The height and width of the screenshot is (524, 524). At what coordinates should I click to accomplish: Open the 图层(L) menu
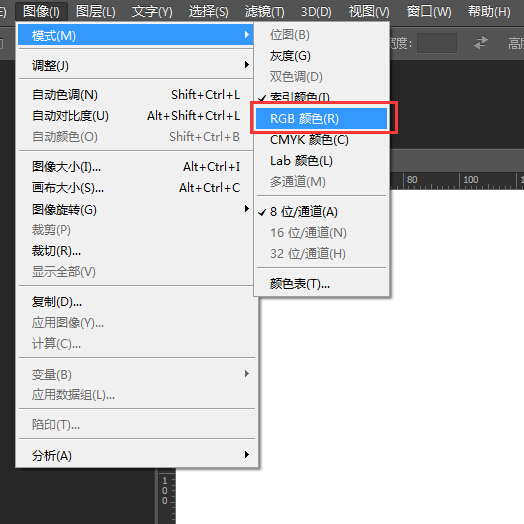[96, 11]
